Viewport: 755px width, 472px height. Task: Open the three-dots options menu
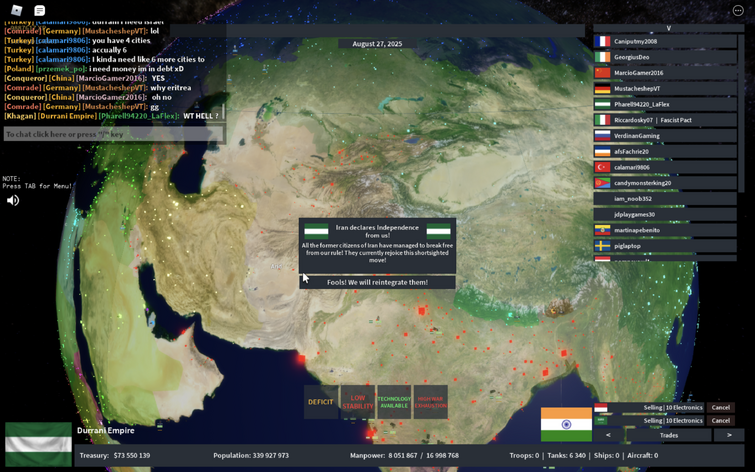click(x=738, y=10)
